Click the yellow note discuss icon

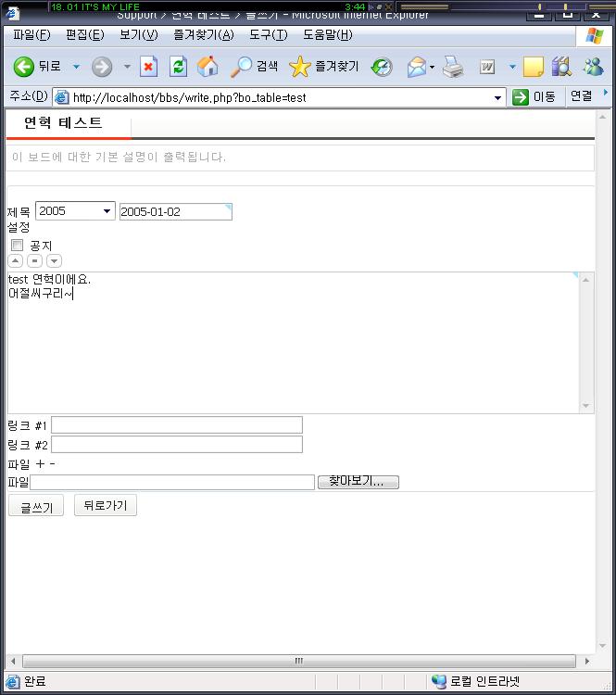534,67
